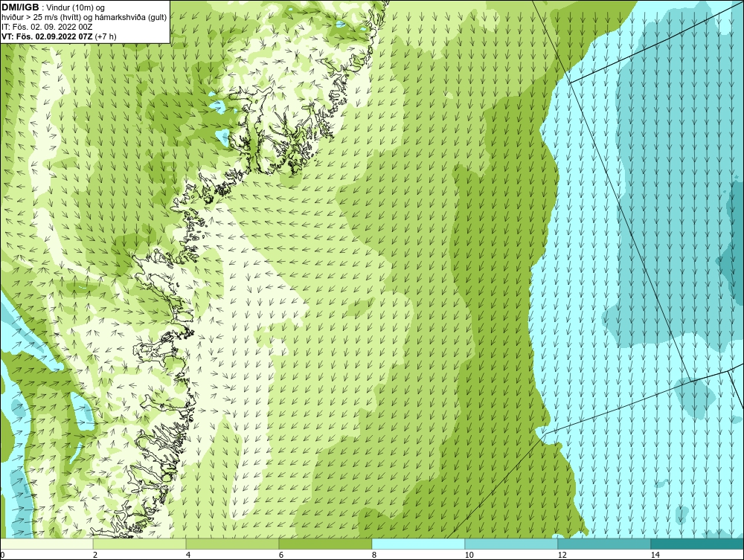Click the DMI/IGB title text
The height and width of the screenshot is (560, 744).
pos(20,7)
